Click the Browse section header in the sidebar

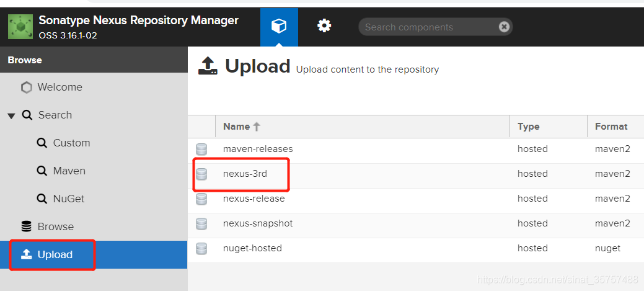pyautogui.click(x=94, y=60)
